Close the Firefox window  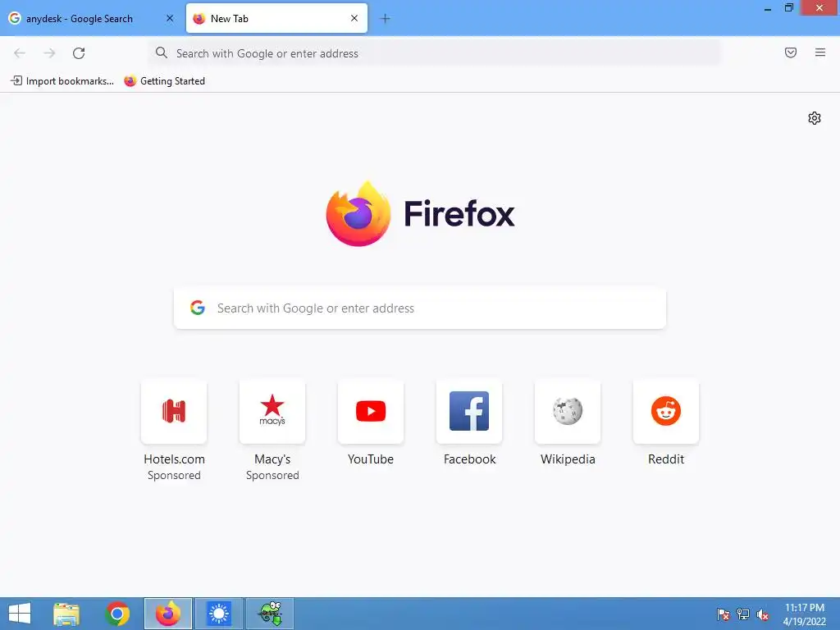(819, 8)
